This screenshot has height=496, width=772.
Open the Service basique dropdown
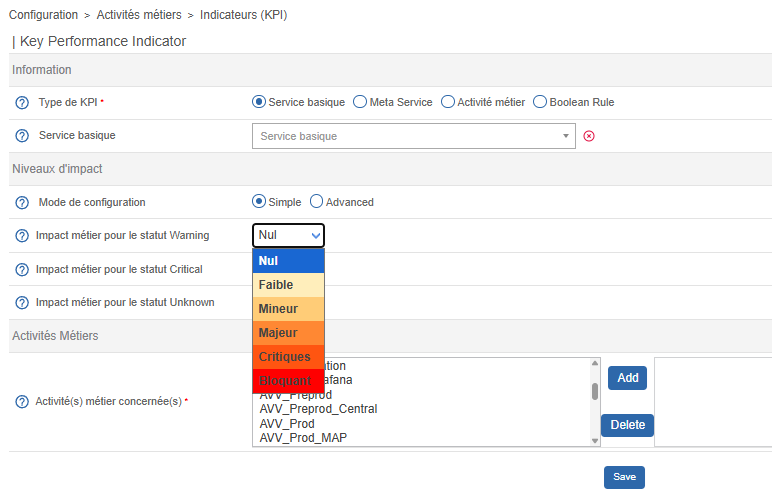(x=414, y=136)
